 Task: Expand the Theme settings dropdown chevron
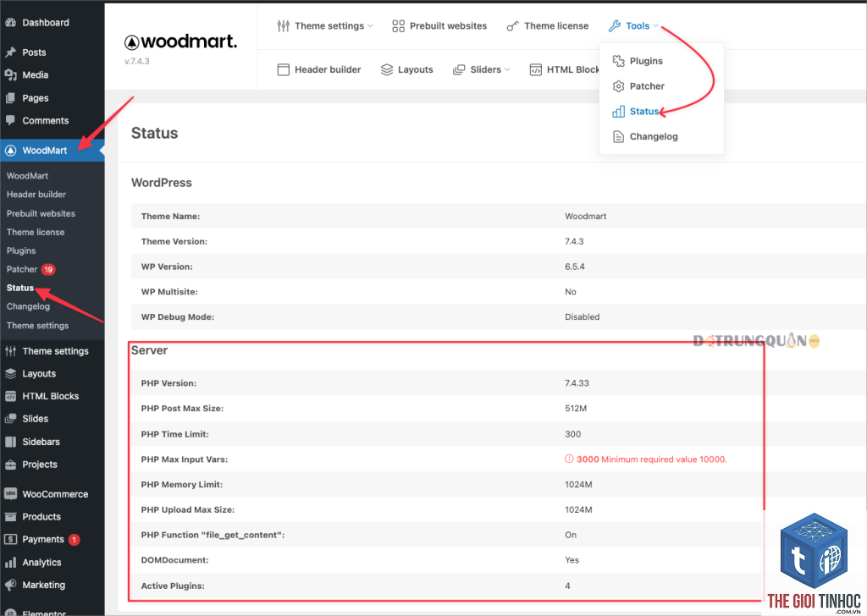pyautogui.click(x=370, y=26)
